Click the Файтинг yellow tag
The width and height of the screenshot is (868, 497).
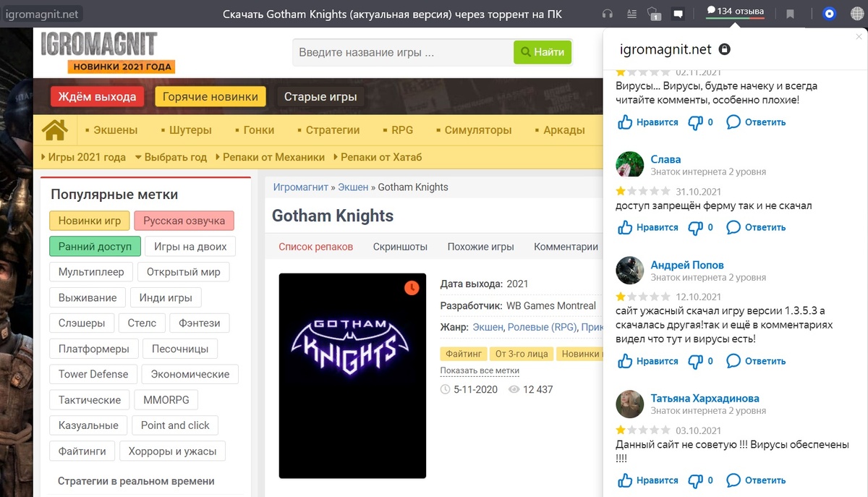tap(464, 354)
